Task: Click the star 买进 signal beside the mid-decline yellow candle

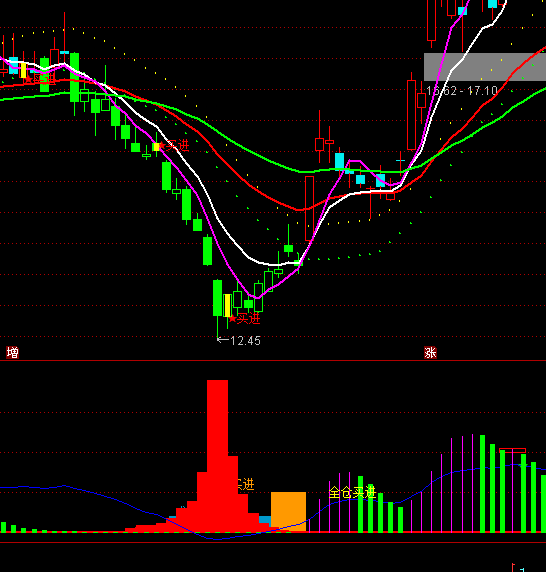Action: click(x=174, y=146)
